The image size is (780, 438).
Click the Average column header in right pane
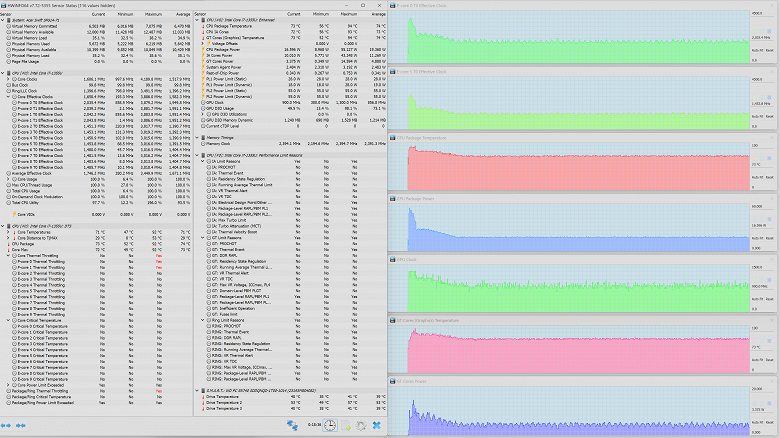point(379,14)
